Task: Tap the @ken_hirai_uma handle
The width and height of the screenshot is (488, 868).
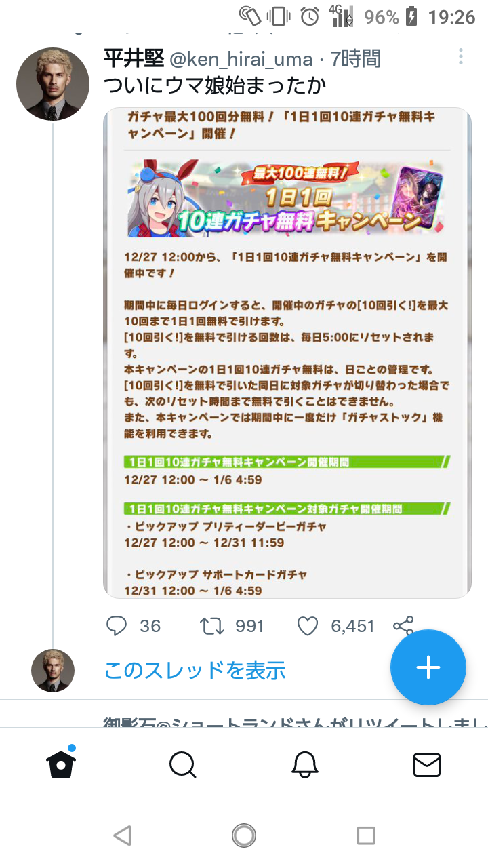Action: [x=241, y=59]
